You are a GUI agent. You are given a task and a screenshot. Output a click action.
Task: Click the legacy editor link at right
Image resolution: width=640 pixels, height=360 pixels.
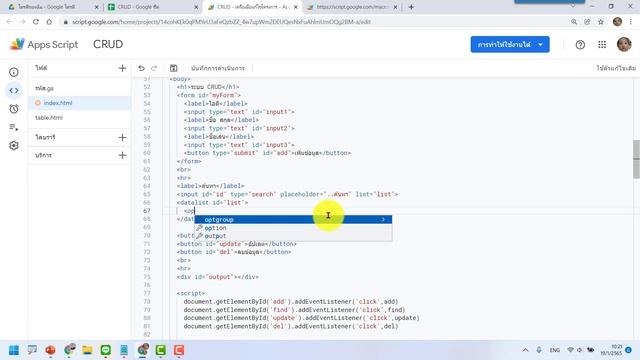[616, 68]
